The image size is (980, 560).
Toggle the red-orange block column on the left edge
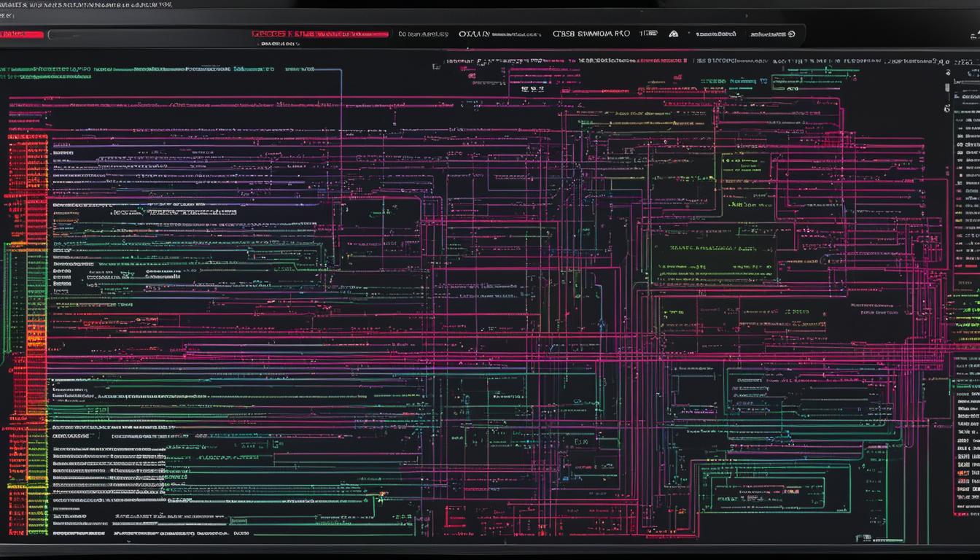(28, 190)
